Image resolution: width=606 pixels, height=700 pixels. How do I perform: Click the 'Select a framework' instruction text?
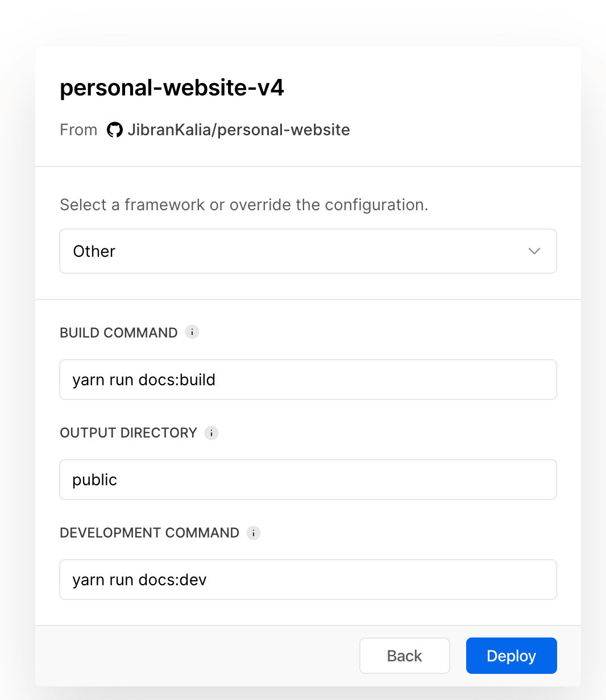(244, 205)
